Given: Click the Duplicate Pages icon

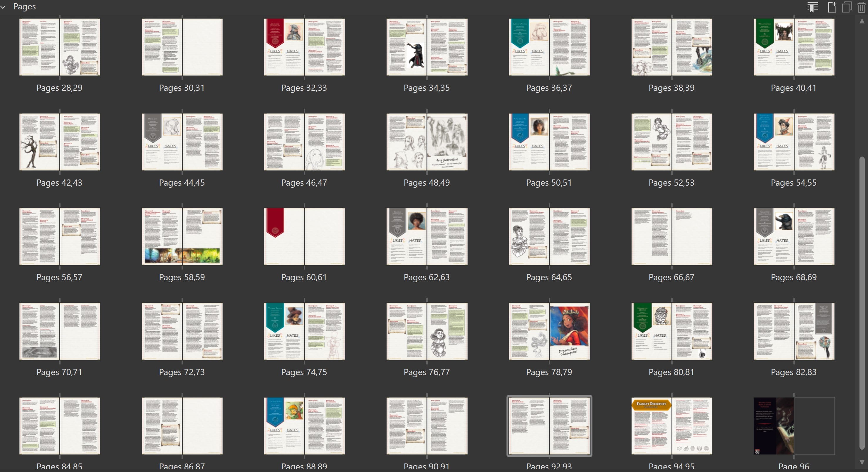Looking at the screenshot, I should (x=847, y=7).
